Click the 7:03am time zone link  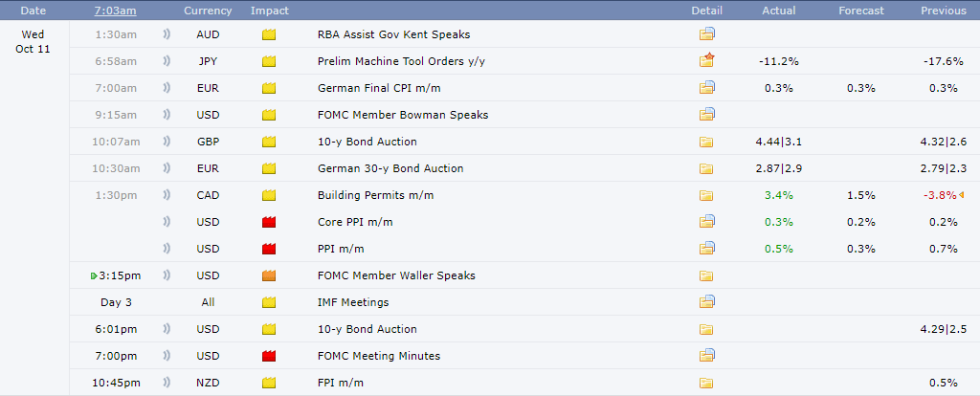coord(116,11)
